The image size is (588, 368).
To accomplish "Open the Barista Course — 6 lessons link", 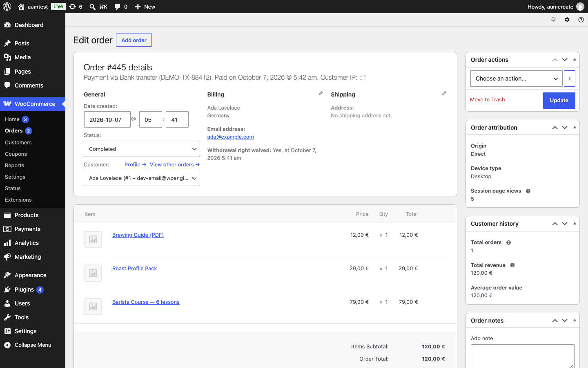I will (x=146, y=302).
